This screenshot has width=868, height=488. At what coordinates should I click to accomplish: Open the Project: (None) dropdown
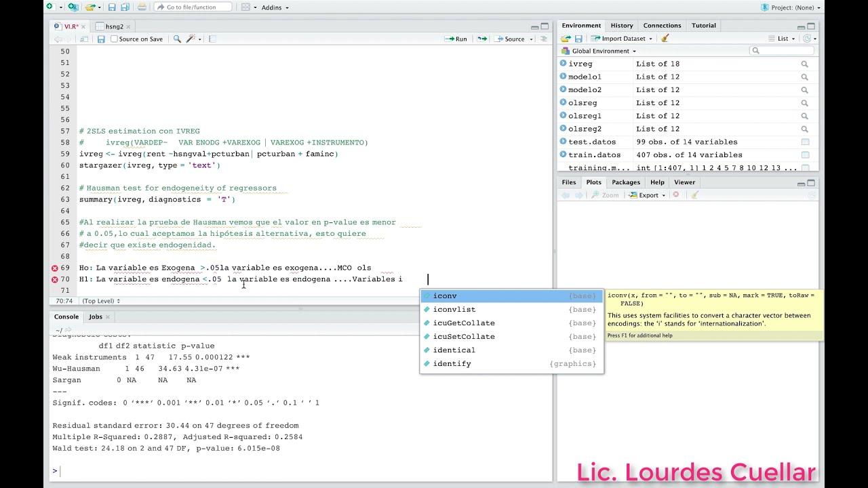(x=791, y=7)
